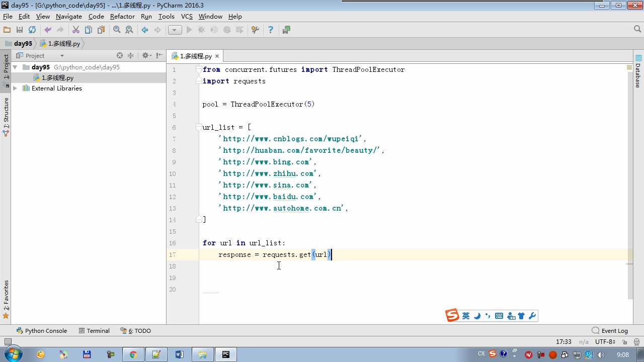
Task: Click the Find magnifier icon
Action: [117, 30]
